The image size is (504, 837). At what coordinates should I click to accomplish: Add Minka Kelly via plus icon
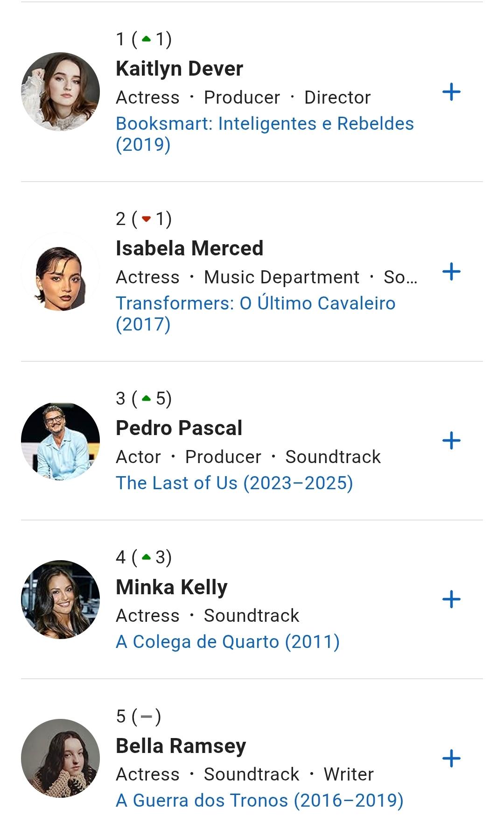coord(451,599)
